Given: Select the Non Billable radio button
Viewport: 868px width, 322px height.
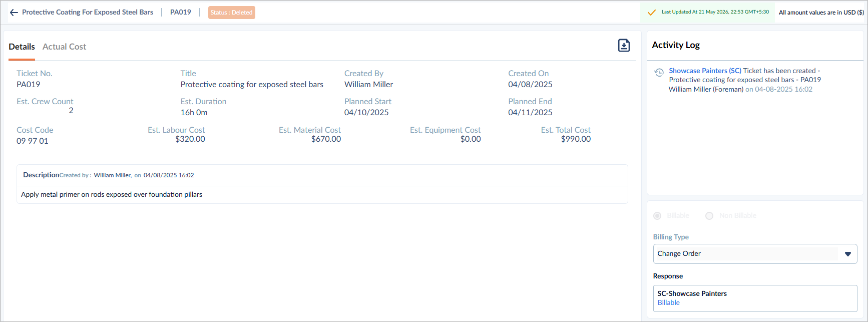Looking at the screenshot, I should point(709,216).
